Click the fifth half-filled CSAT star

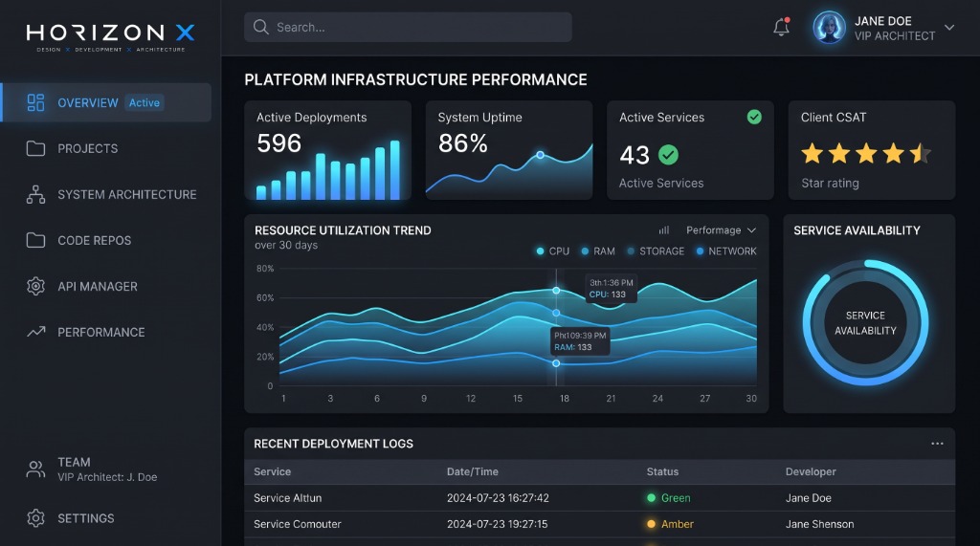click(921, 153)
